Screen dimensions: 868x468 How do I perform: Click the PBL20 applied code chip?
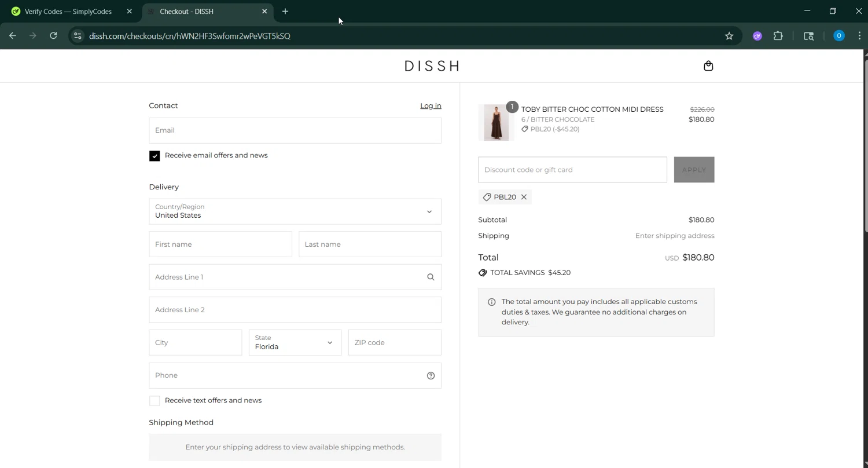(x=505, y=197)
